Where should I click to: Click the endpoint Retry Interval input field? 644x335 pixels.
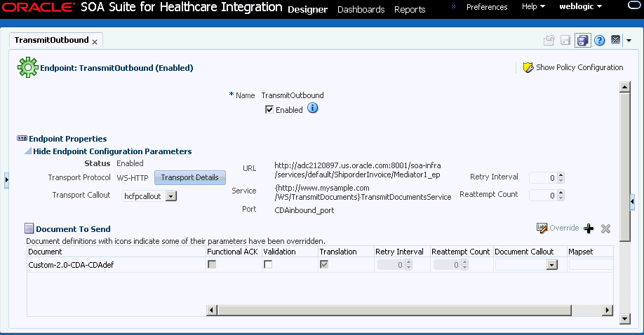coord(544,177)
